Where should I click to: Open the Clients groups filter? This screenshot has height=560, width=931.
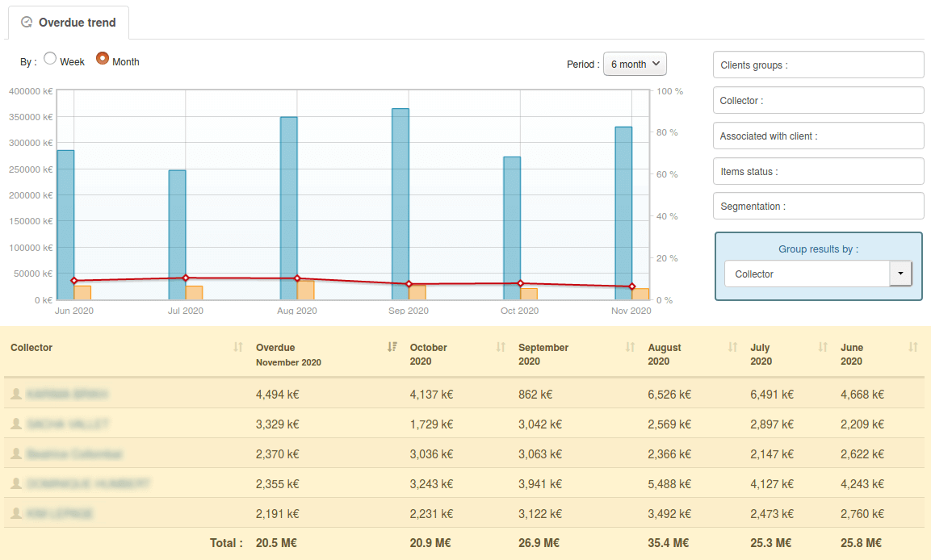coord(818,65)
